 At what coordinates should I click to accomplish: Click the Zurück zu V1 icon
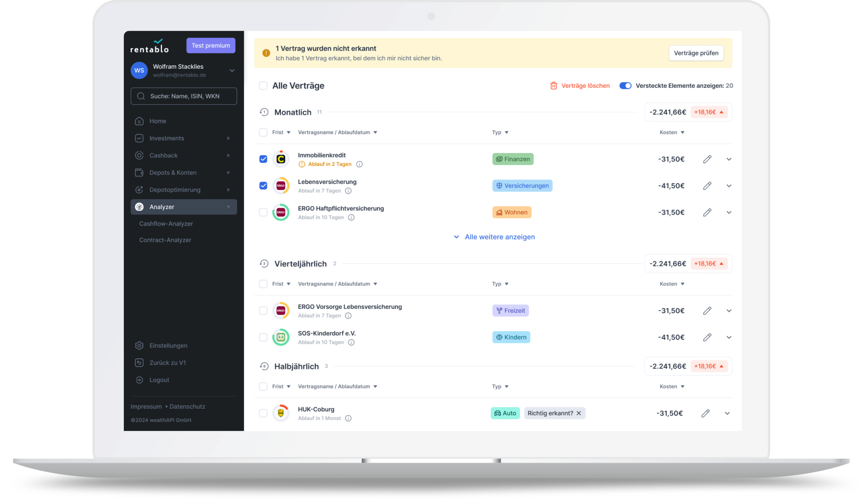[x=139, y=364]
